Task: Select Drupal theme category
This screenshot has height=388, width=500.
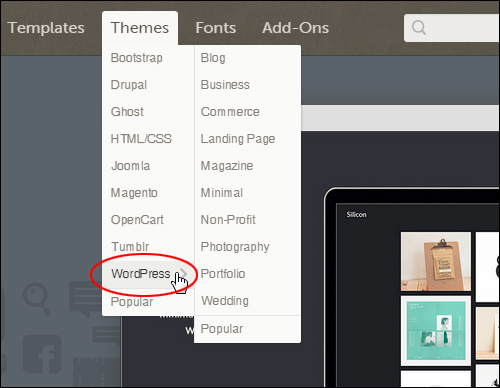Action: click(129, 85)
